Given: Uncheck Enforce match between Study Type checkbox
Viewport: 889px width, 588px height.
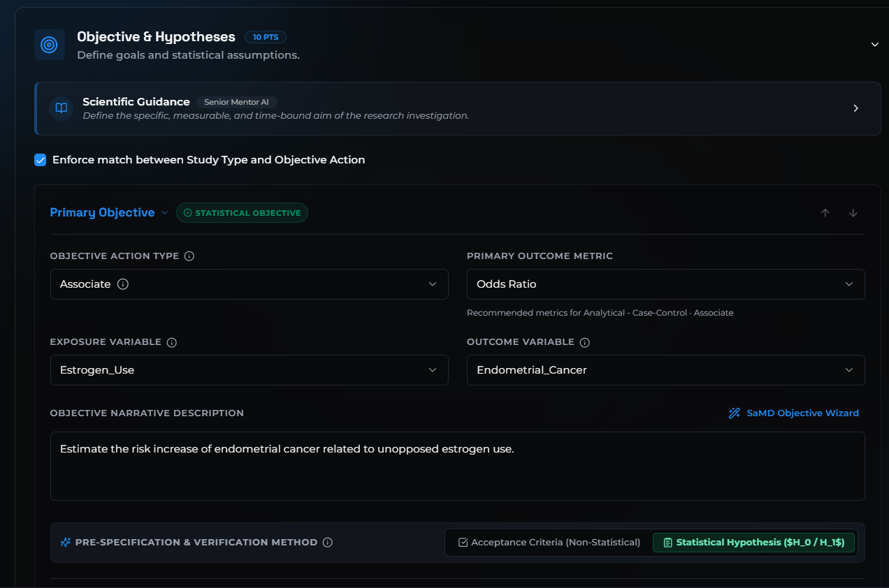Looking at the screenshot, I should tap(41, 160).
